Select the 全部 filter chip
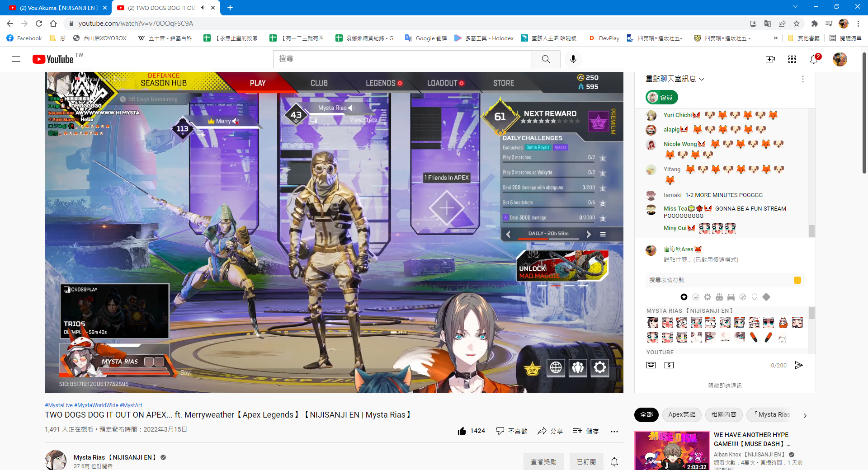Image resolution: width=868 pixels, height=470 pixels. (646, 414)
